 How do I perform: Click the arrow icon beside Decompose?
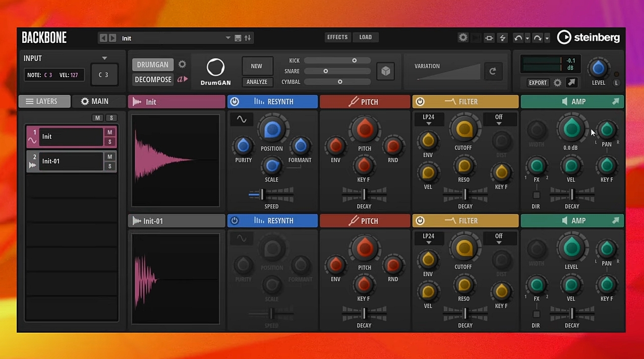pyautogui.click(x=183, y=79)
